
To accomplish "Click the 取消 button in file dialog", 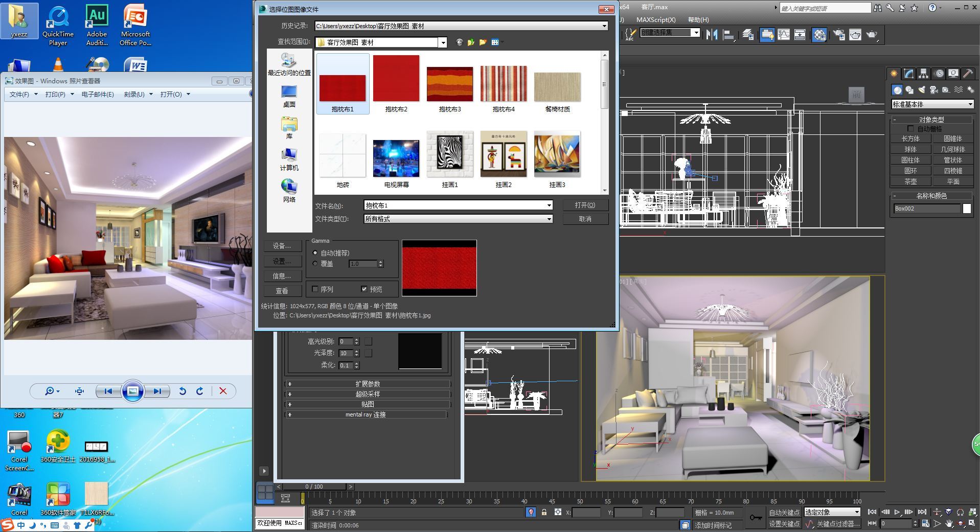I will 585,219.
